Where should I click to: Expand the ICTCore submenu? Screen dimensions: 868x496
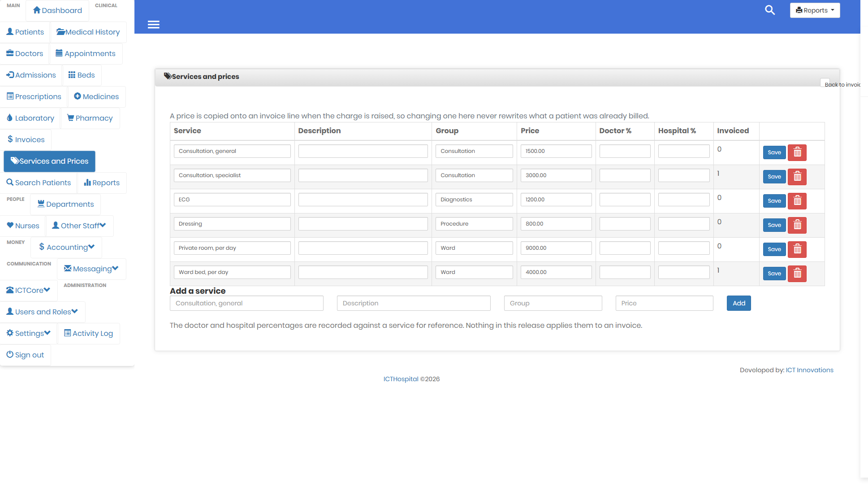click(28, 290)
